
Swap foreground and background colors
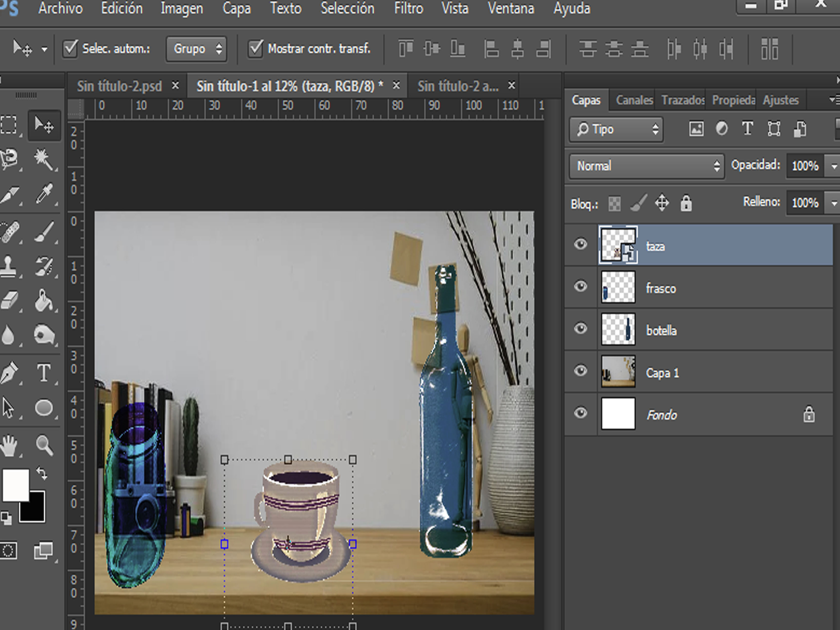pyautogui.click(x=42, y=473)
